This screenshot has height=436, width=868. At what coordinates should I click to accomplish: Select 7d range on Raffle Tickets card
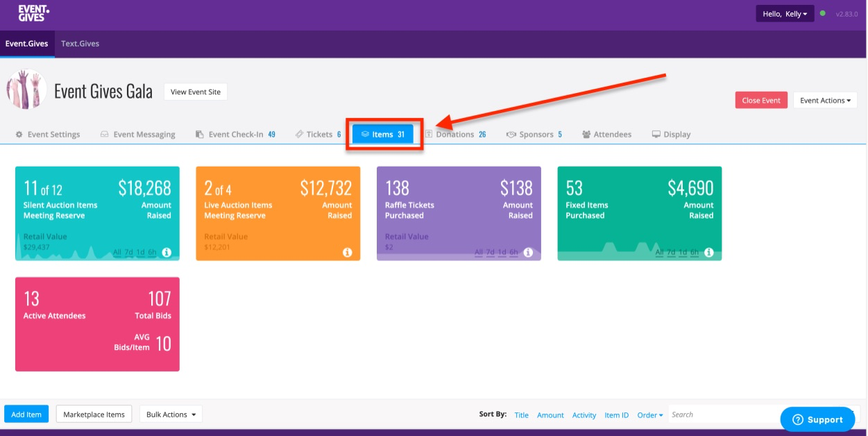490,253
